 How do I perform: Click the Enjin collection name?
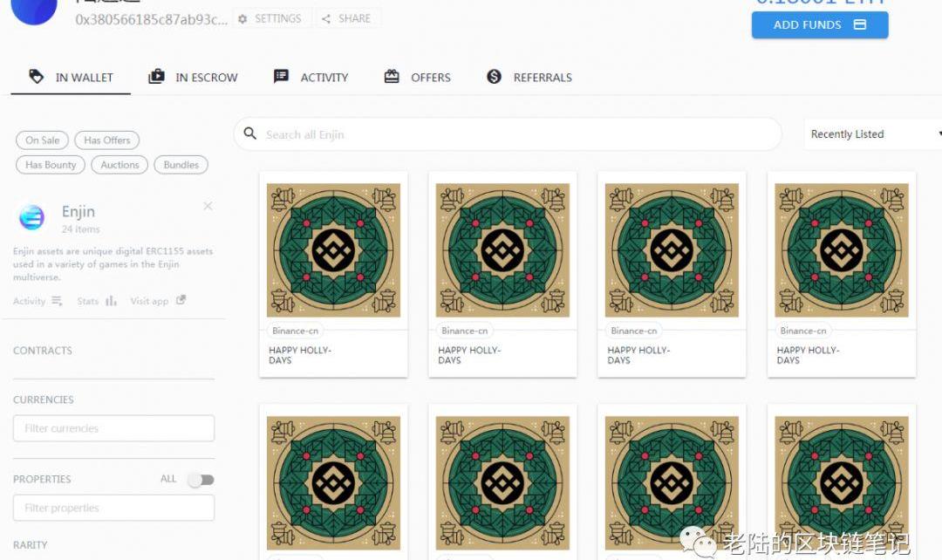(x=78, y=211)
